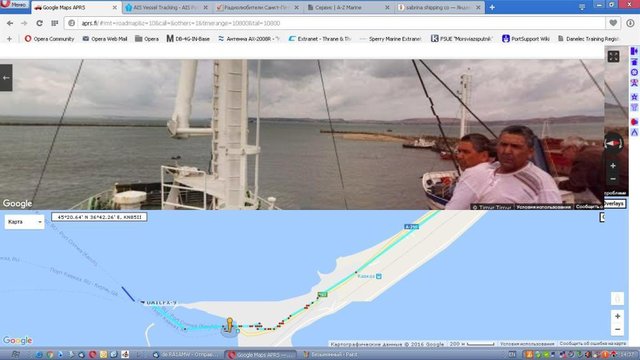
Task: Click the Street View compass control
Action: coord(613,143)
